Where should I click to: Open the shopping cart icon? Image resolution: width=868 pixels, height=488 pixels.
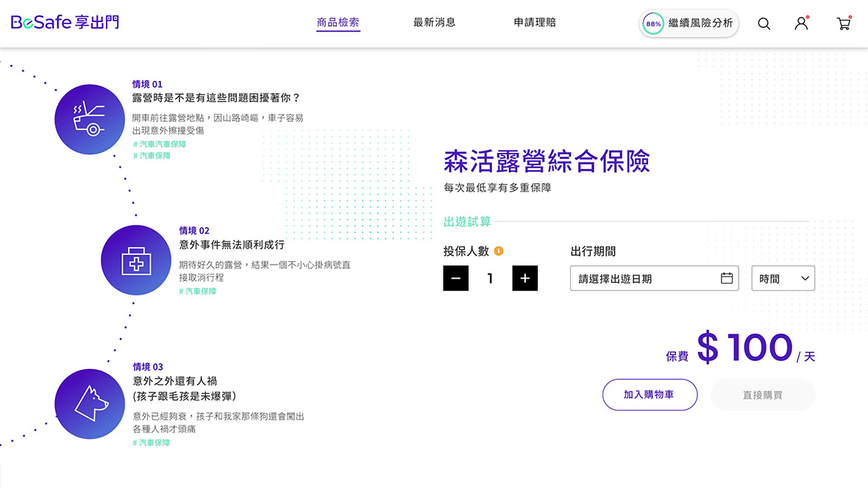(843, 24)
